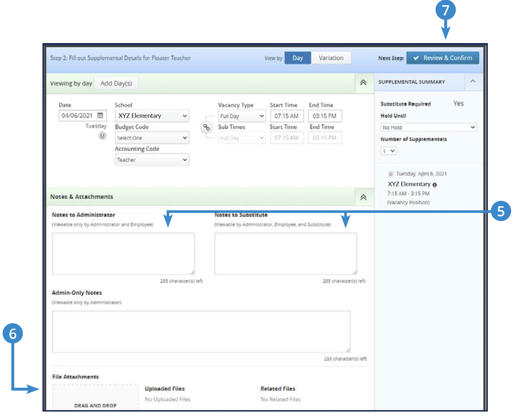Click the U badge under Tuesday
Viewport: 521px width, 420px height.
pos(102,136)
